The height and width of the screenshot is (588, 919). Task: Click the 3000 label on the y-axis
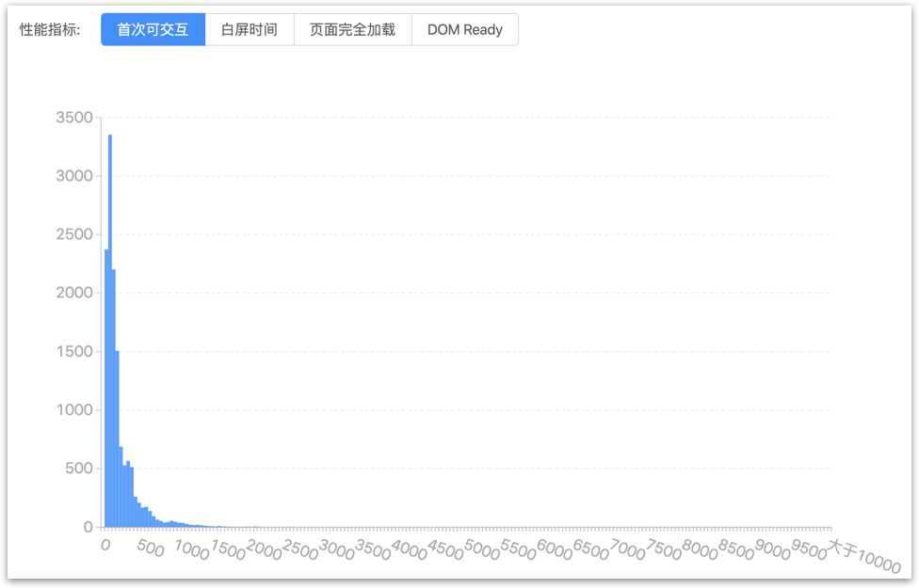[74, 176]
